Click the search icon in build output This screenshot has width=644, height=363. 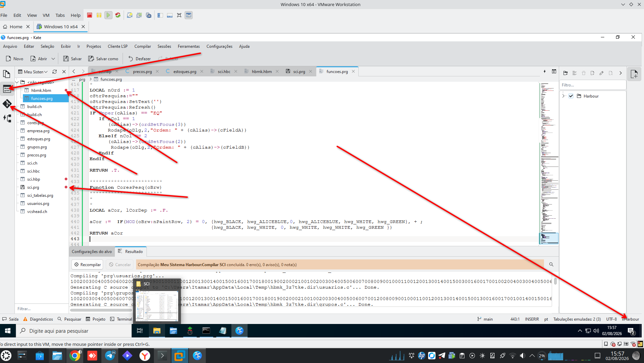pos(551,264)
